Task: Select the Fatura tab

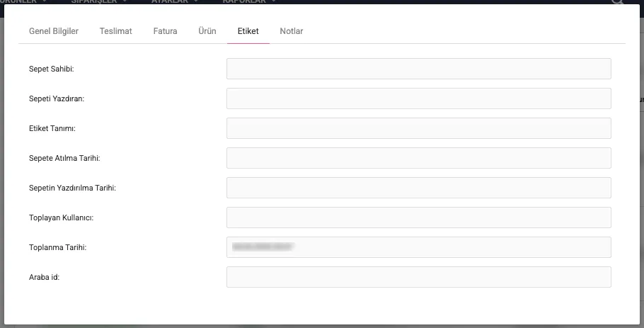Action: (165, 31)
